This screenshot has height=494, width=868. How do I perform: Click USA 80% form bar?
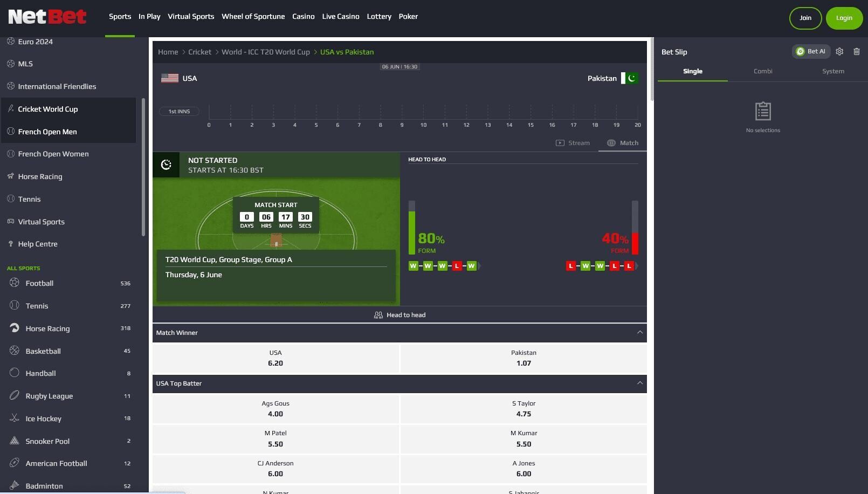pos(412,228)
